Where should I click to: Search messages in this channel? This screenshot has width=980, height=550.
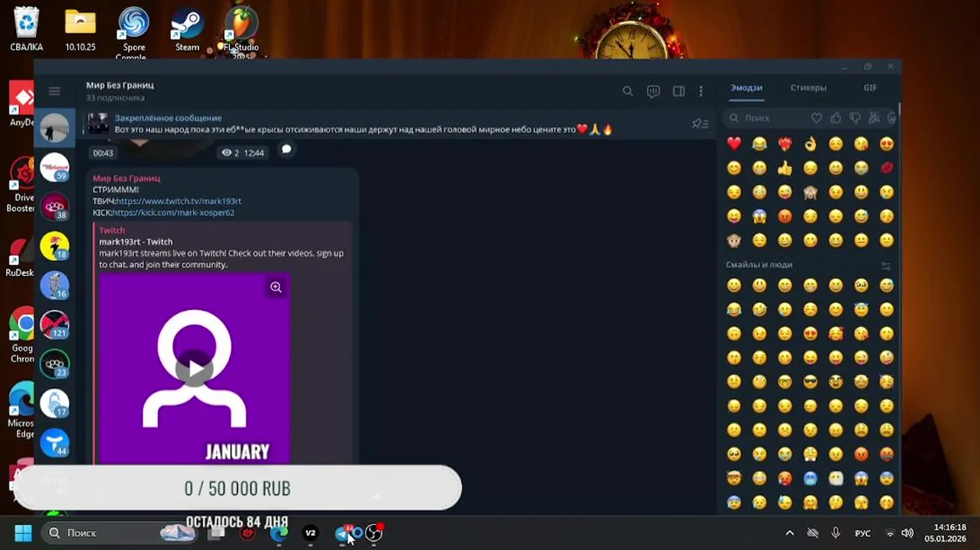click(627, 92)
